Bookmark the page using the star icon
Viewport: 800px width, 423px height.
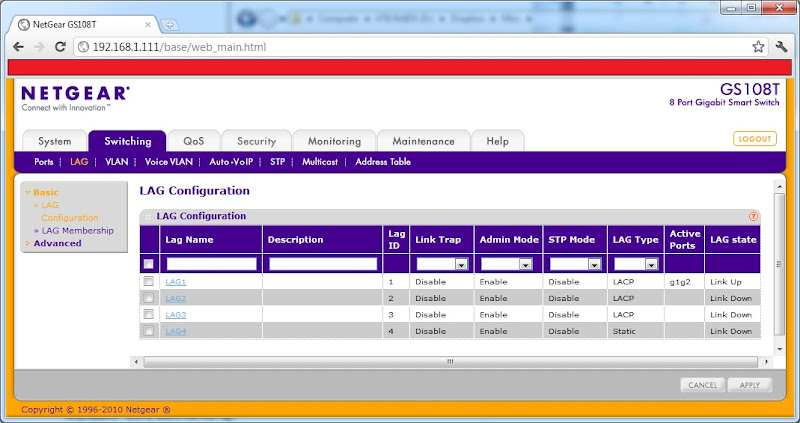point(758,47)
